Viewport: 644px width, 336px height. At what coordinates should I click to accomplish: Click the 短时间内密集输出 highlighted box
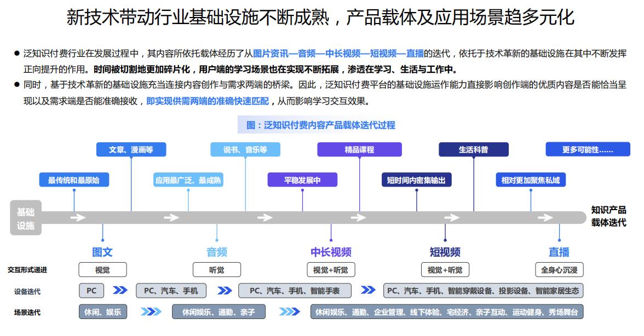[x=418, y=178]
